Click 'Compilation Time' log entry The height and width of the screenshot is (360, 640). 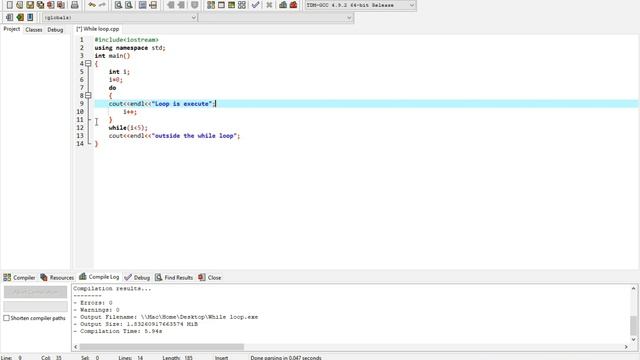(x=118, y=331)
